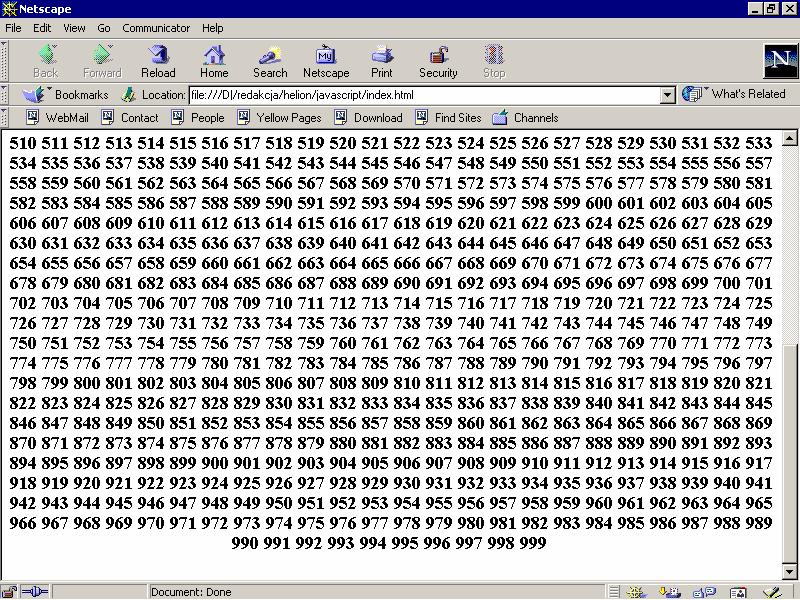Open Address Book from the component bar

pos(738,592)
